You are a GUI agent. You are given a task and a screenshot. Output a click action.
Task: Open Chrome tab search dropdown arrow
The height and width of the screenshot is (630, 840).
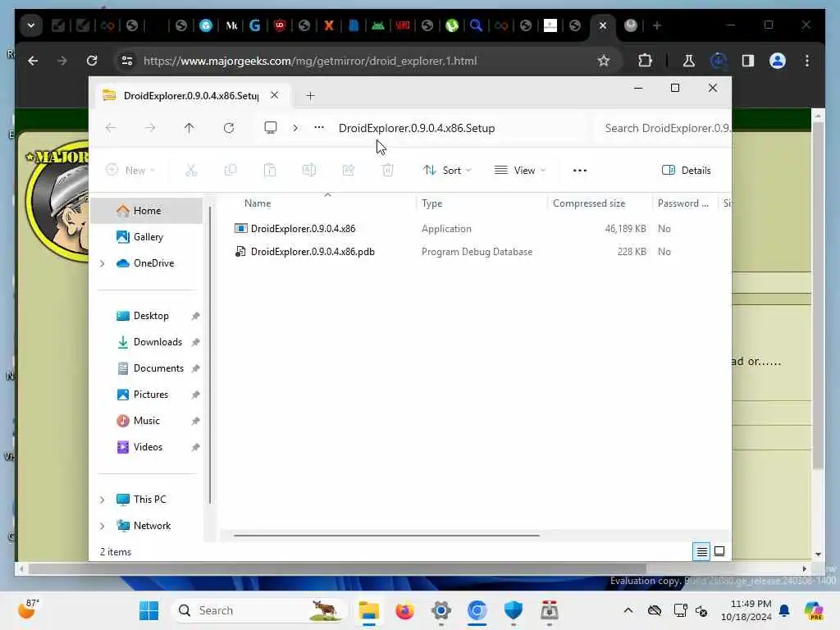click(31, 25)
